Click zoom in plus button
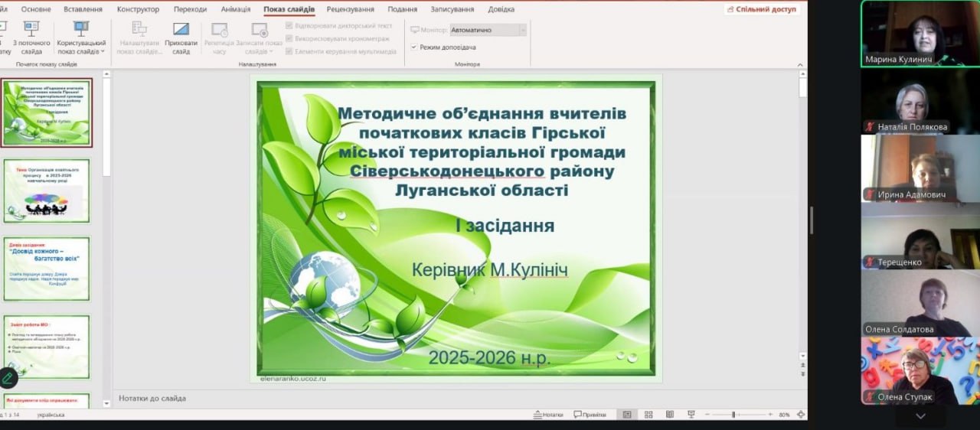This screenshot has width=980, height=430. coord(769,415)
